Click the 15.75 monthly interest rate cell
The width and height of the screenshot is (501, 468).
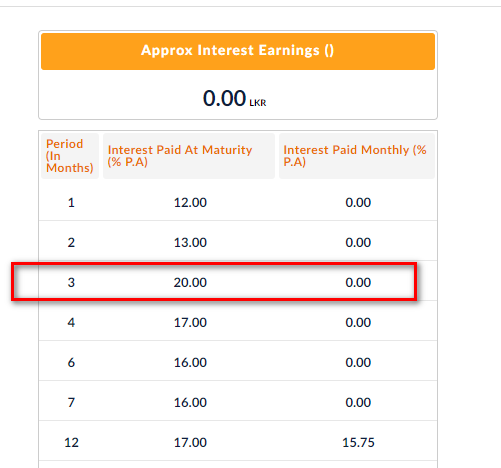tap(358, 443)
